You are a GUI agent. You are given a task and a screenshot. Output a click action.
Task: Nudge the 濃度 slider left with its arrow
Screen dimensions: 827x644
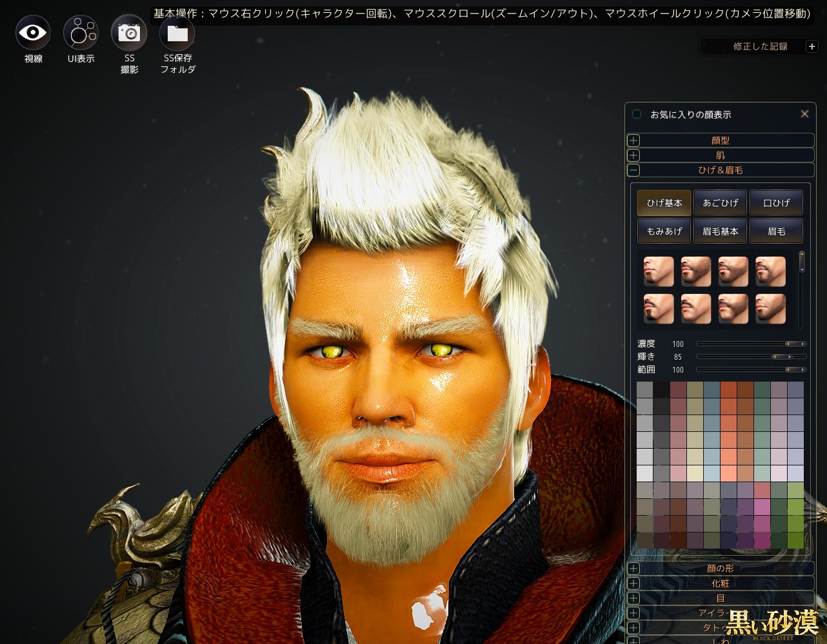(x=788, y=344)
